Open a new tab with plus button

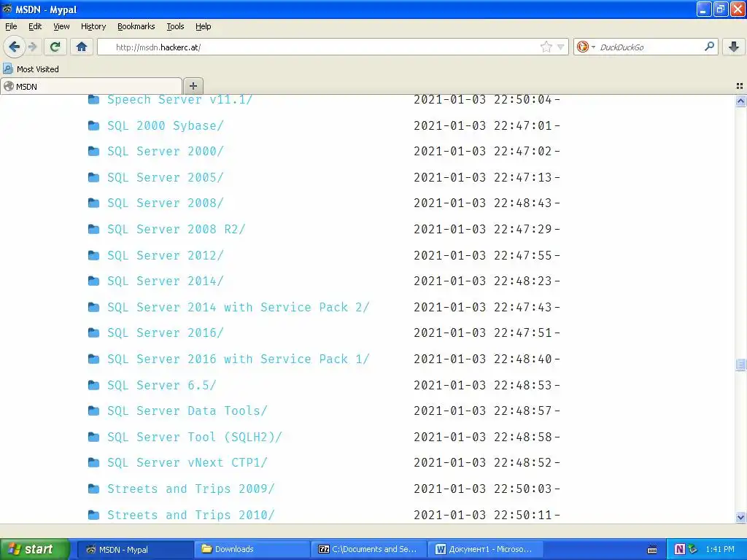[x=193, y=86]
